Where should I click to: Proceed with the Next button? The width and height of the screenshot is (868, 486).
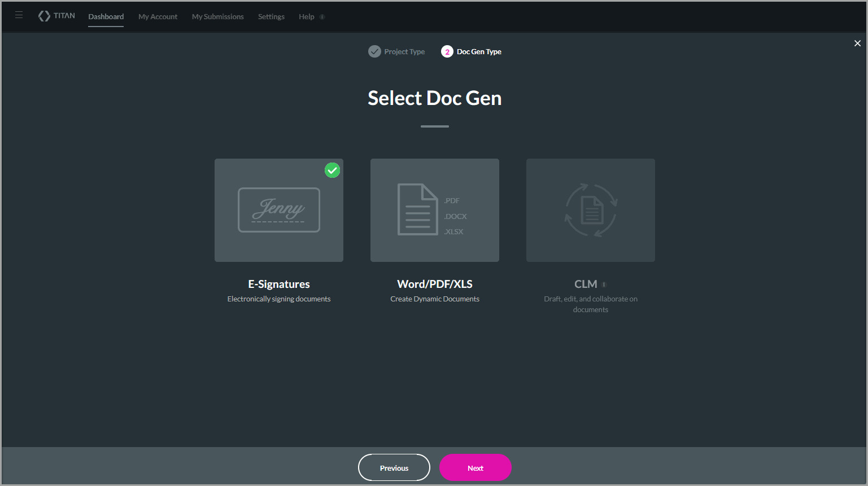click(x=476, y=467)
